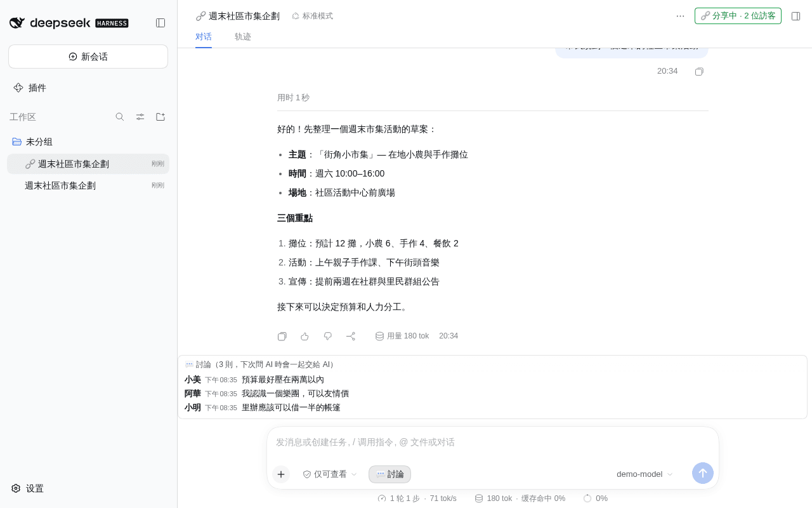
Task: Start a 新会话 new chat
Action: pyautogui.click(x=88, y=57)
